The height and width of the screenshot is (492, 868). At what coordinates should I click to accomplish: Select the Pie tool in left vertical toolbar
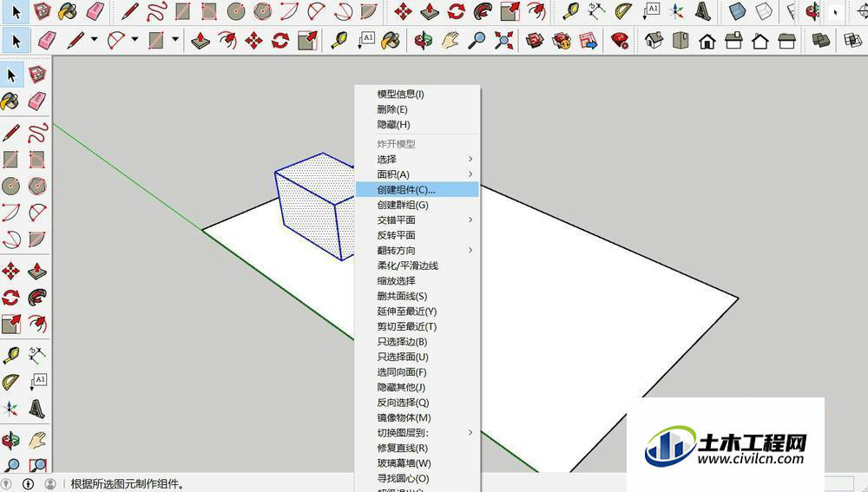[x=37, y=239]
